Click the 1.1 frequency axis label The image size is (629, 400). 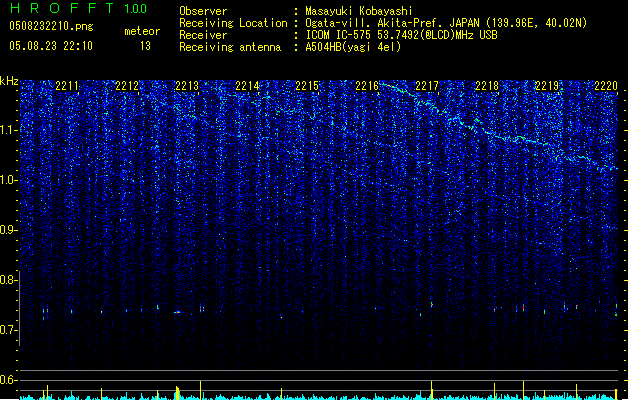click(9, 130)
